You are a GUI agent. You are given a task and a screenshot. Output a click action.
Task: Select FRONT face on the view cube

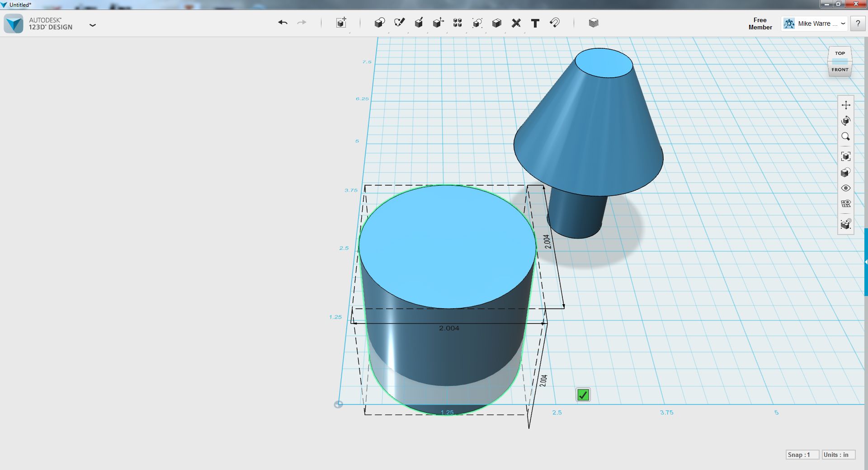click(x=840, y=69)
